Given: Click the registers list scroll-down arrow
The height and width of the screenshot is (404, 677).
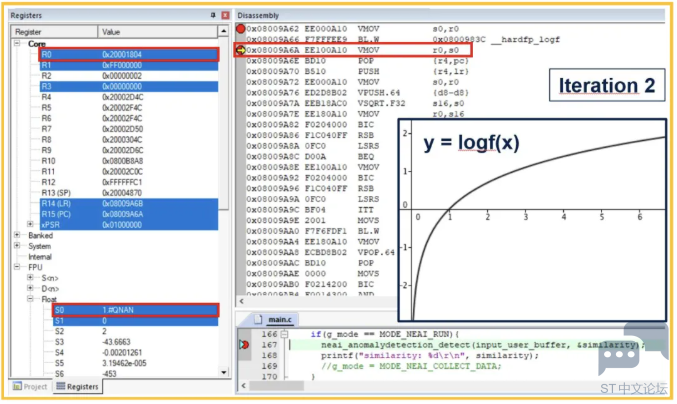Looking at the screenshot, I should 223,372.
